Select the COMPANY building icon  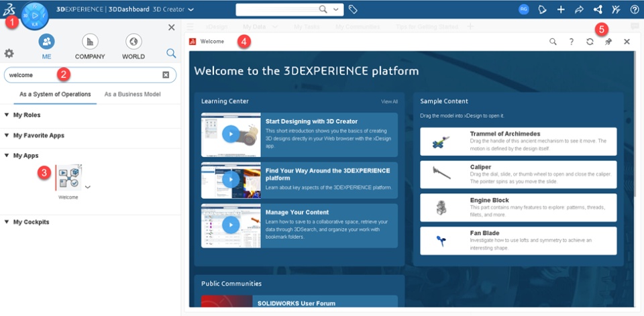[90, 42]
